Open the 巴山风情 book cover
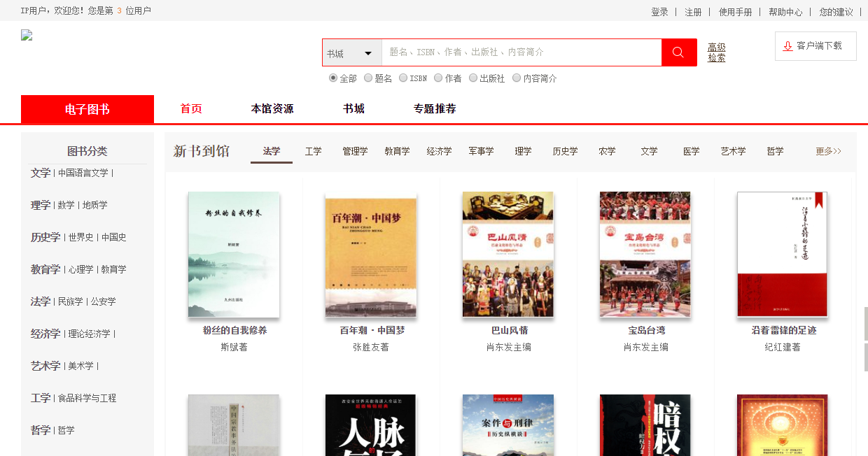Viewport: 868px width, 456px height. tap(507, 255)
